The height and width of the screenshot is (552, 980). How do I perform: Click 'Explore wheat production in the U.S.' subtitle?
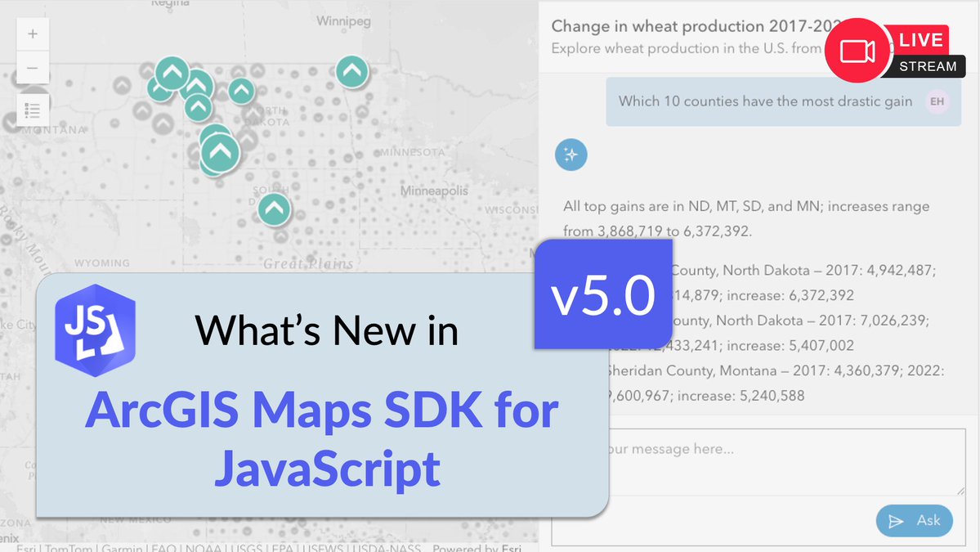[x=687, y=48]
